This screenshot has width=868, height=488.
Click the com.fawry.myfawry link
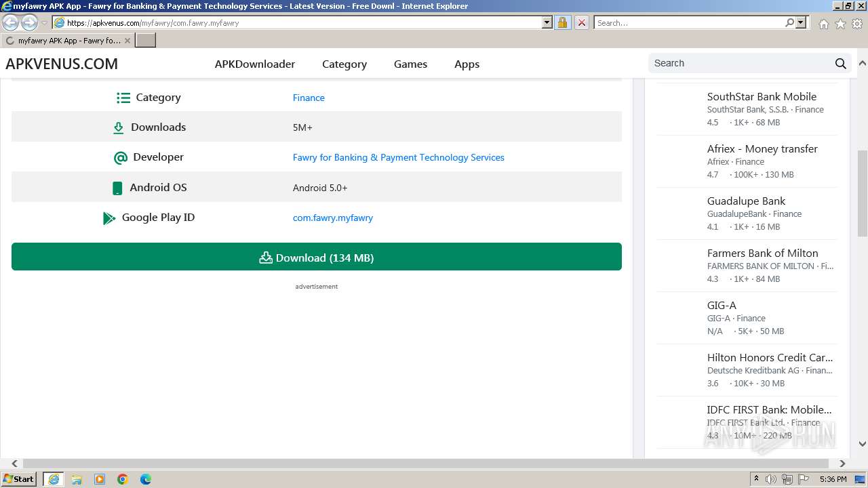pyautogui.click(x=333, y=218)
